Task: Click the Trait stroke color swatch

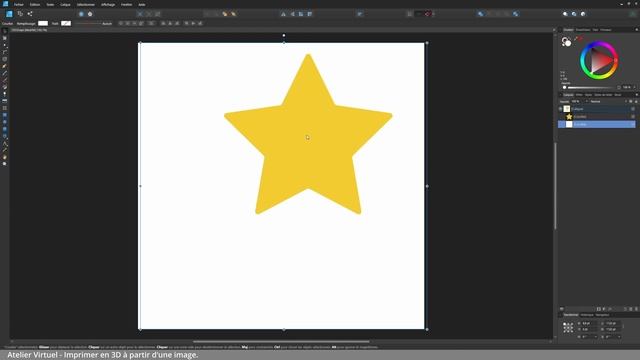Action: click(x=66, y=23)
